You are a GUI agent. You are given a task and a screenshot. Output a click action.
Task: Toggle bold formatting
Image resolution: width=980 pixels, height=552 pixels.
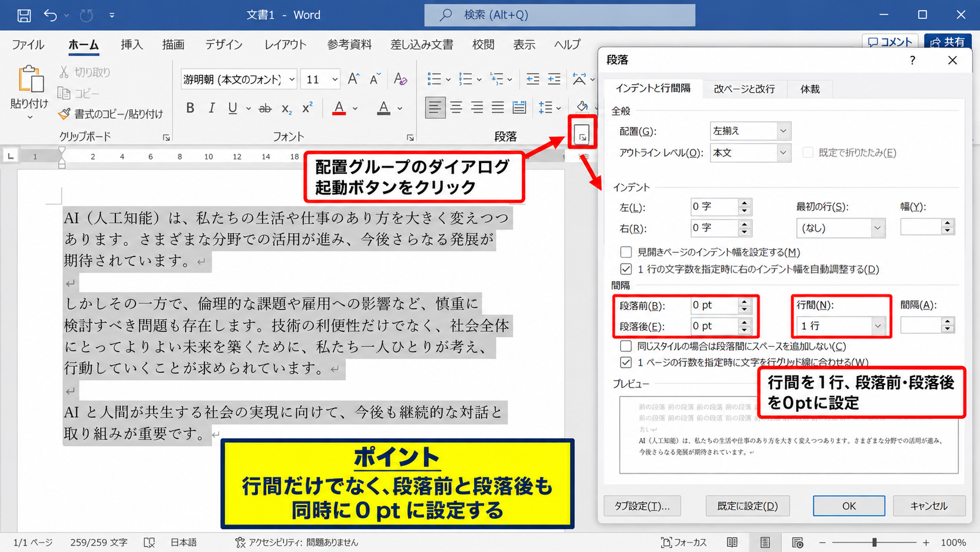click(190, 108)
